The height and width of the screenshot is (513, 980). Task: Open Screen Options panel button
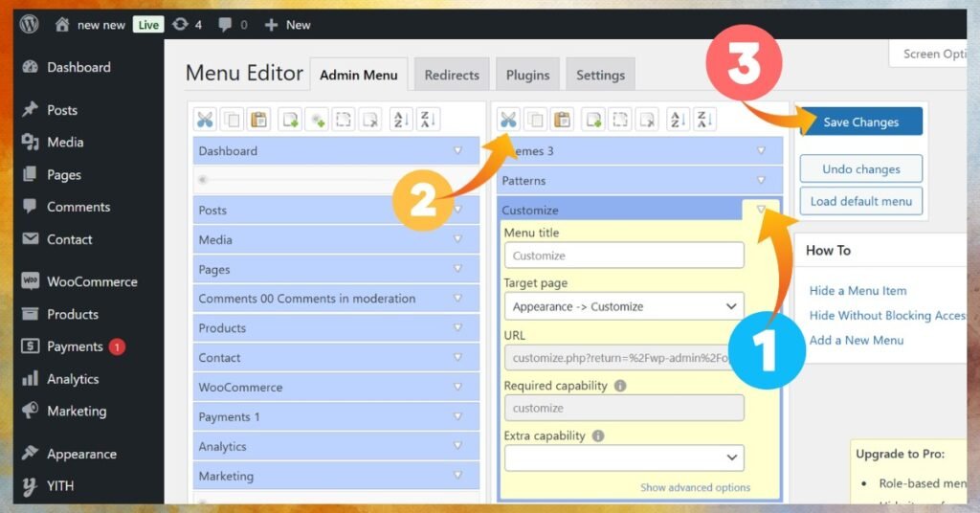[928, 55]
